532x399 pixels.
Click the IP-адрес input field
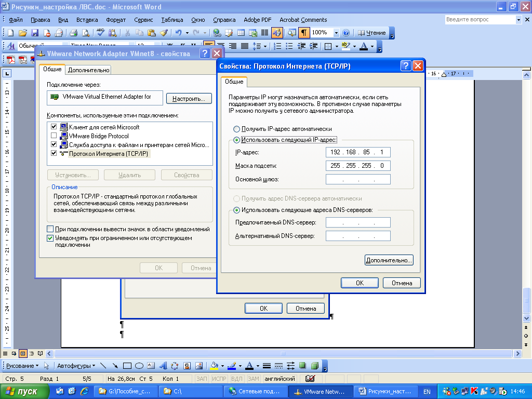pyautogui.click(x=358, y=152)
